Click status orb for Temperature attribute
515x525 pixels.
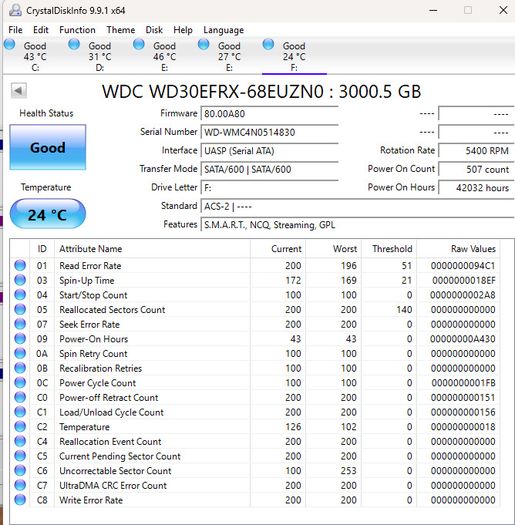(20, 427)
